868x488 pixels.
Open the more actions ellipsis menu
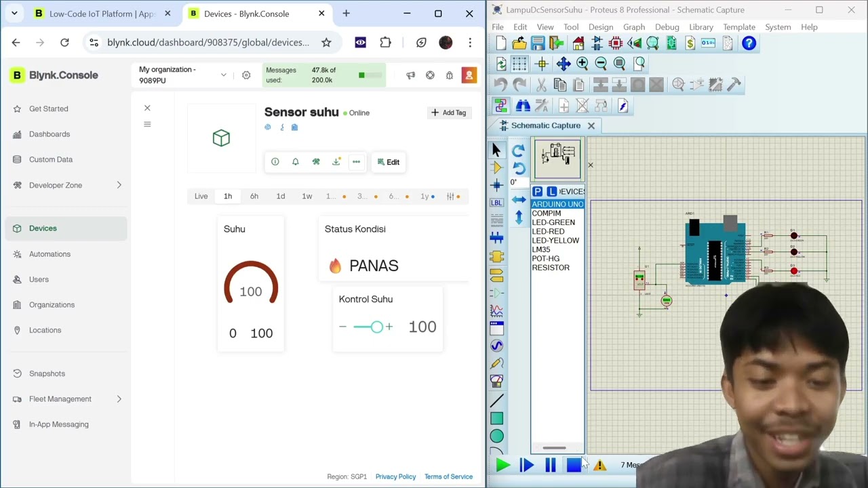[x=356, y=162]
